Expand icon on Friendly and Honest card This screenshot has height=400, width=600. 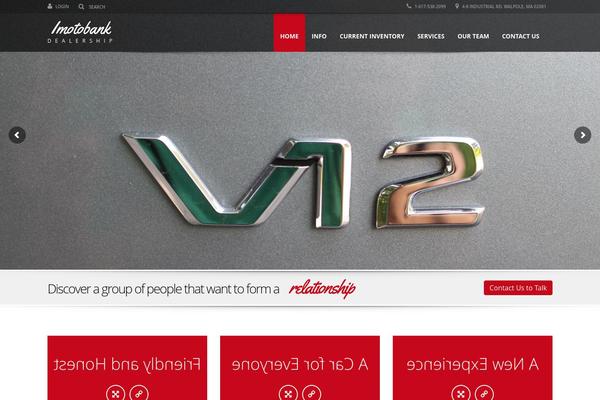point(116,393)
